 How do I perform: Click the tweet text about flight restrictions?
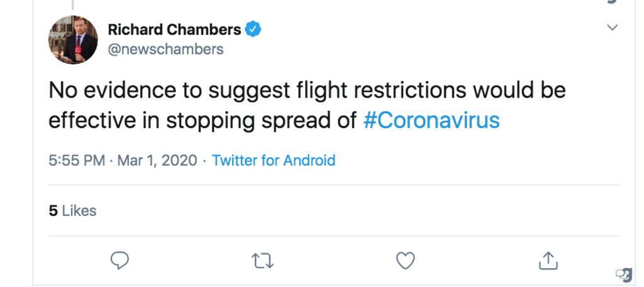tap(307, 106)
